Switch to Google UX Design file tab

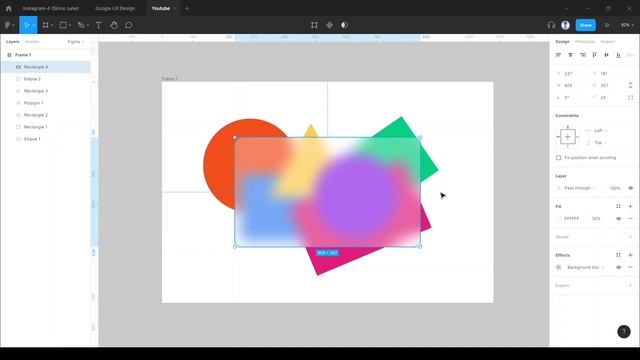[x=115, y=8]
